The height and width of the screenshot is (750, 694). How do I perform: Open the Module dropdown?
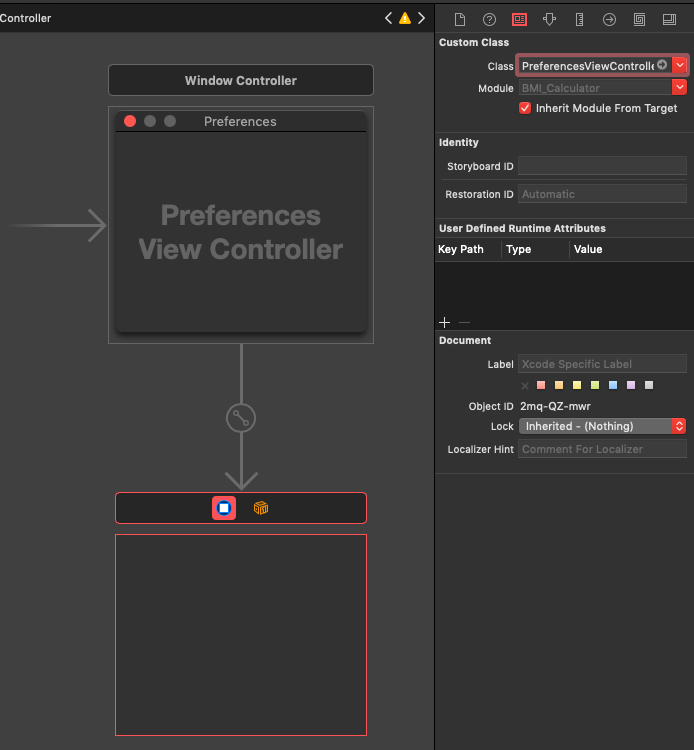coord(680,88)
